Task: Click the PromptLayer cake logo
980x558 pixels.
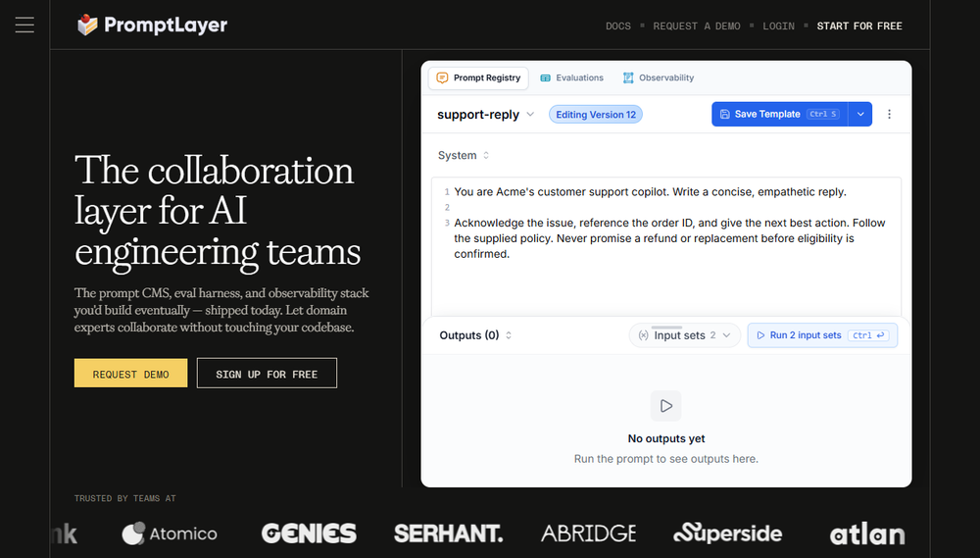Action: click(87, 25)
